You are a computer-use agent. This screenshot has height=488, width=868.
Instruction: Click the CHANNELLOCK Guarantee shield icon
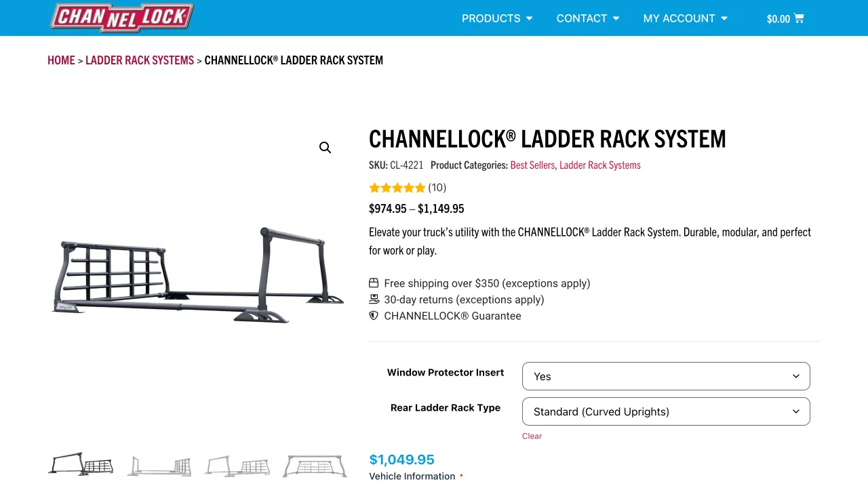pos(374,315)
